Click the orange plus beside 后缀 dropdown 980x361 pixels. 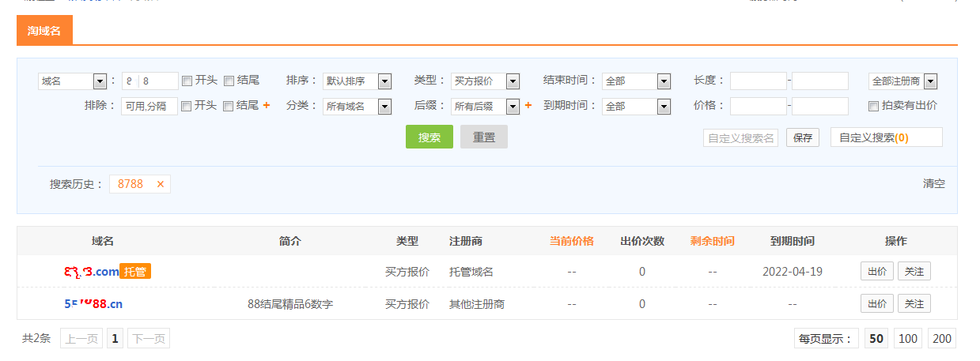pyautogui.click(x=528, y=106)
